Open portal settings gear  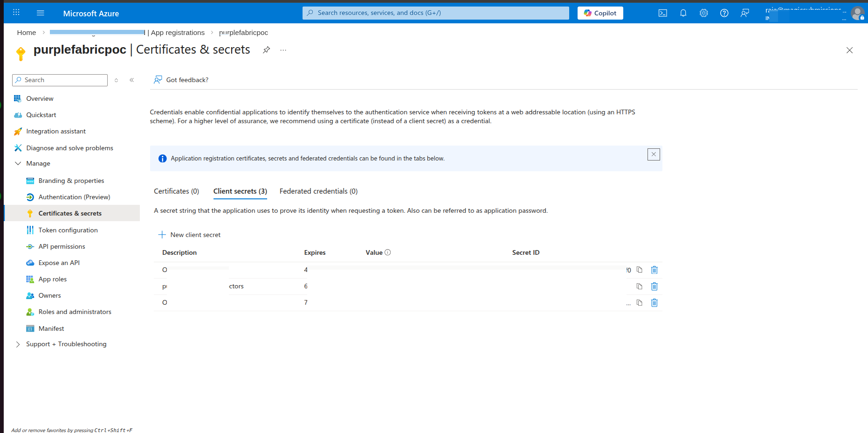(x=703, y=13)
